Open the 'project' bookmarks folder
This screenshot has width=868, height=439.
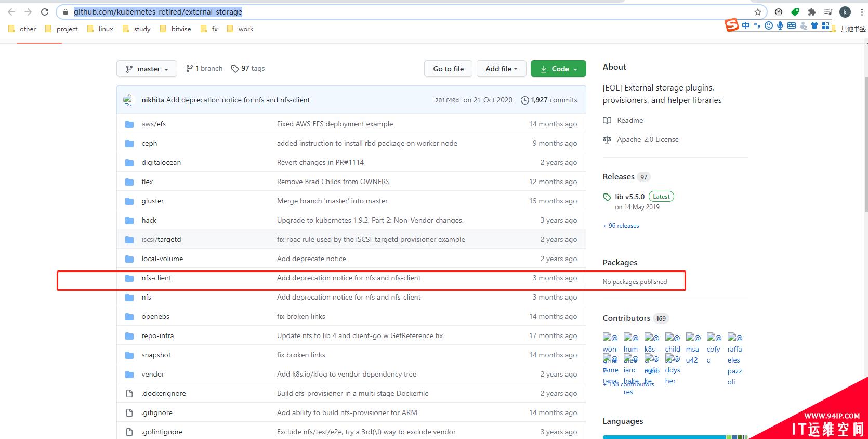point(61,29)
